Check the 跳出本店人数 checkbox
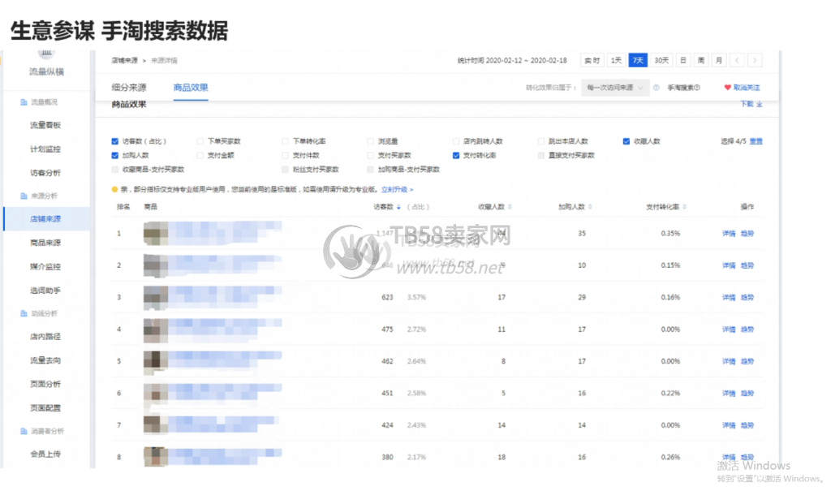This screenshot has height=504, width=831. (541, 141)
